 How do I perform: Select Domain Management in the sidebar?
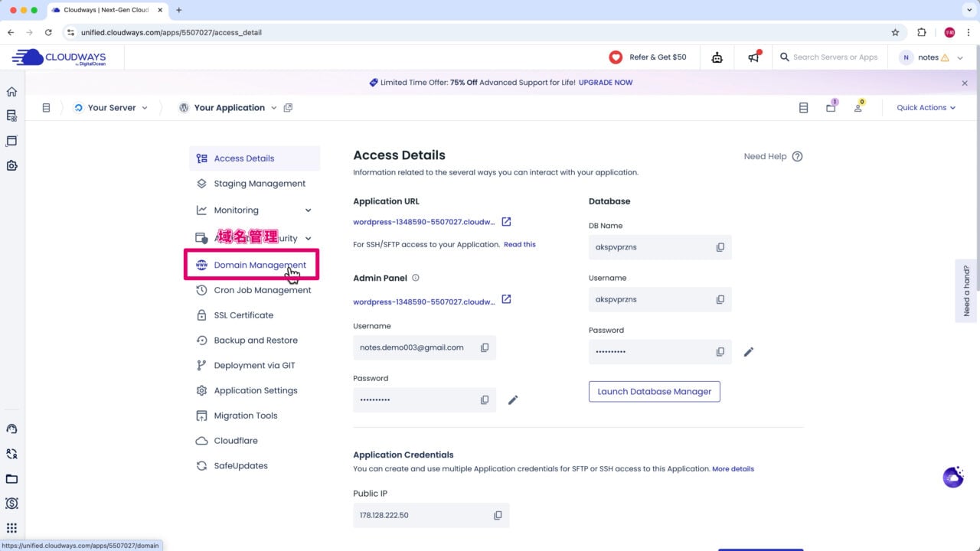point(260,265)
